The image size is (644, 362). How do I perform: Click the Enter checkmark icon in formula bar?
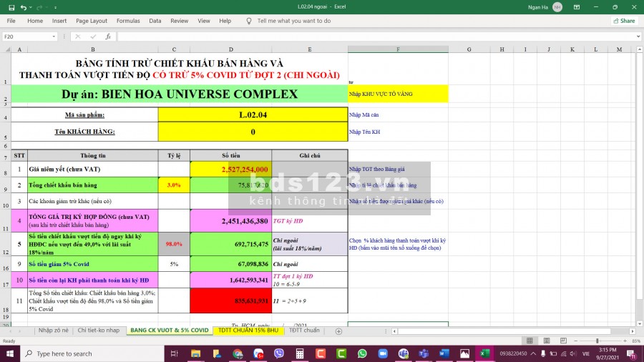click(93, 36)
